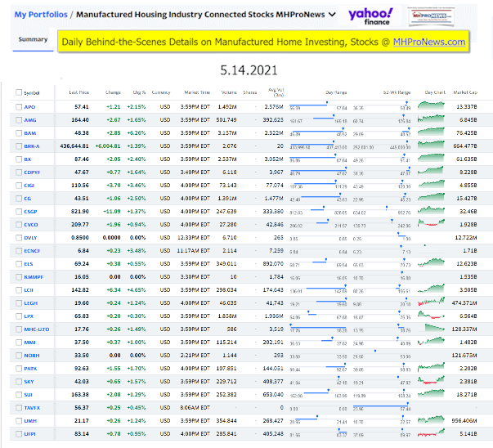Select the BRK-A row checkbox

click(19, 146)
